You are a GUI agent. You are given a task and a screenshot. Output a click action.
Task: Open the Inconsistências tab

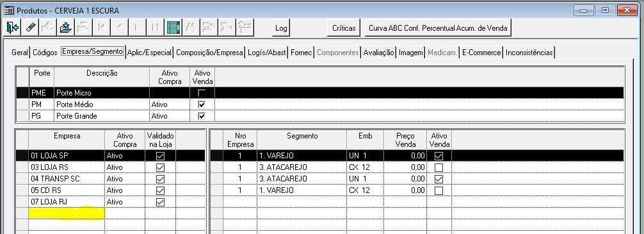coord(529,53)
